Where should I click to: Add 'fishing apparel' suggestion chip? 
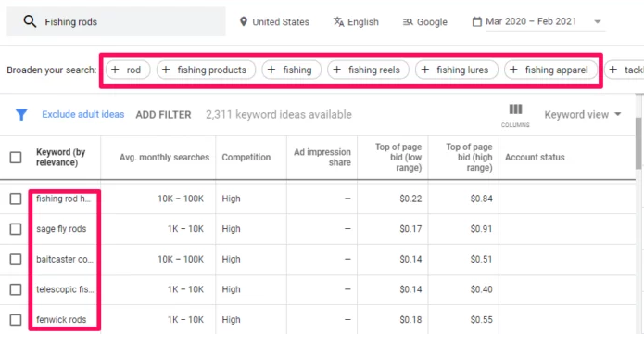(550, 70)
